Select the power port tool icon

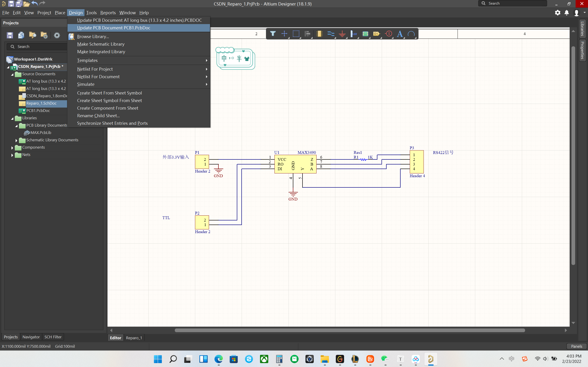(x=342, y=34)
